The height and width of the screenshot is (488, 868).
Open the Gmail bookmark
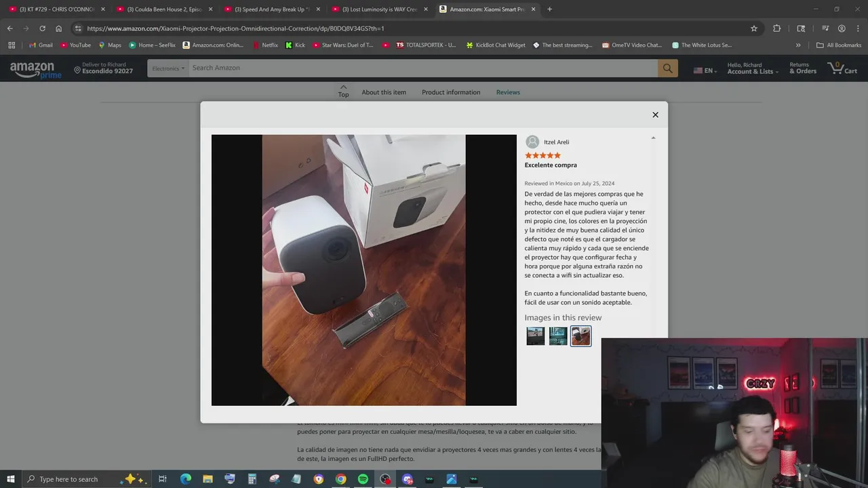(x=40, y=45)
